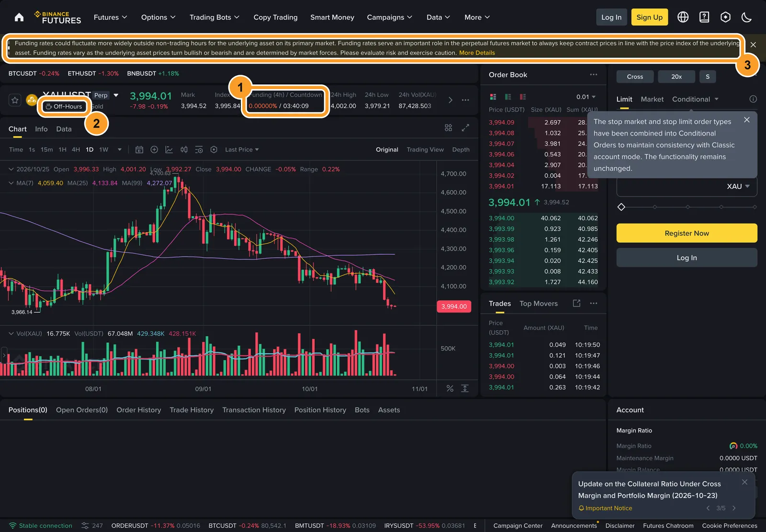Image resolution: width=766 pixels, height=532 pixels.
Task: Open chart settings hexagon icon
Action: click(214, 149)
